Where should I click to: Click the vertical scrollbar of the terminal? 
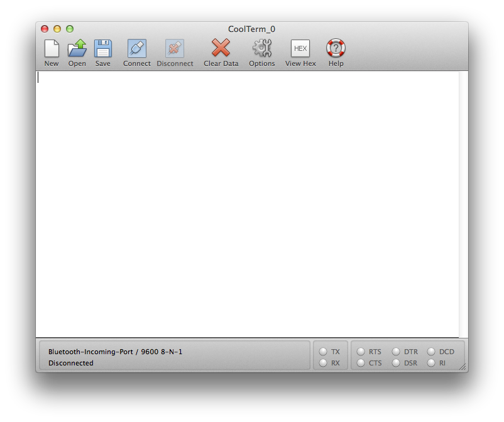[464, 204]
